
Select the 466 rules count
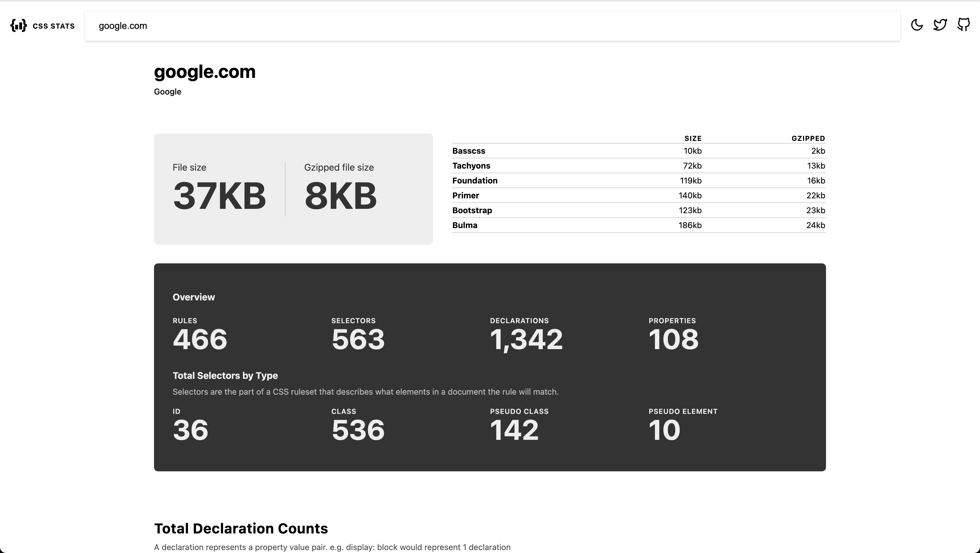click(200, 339)
